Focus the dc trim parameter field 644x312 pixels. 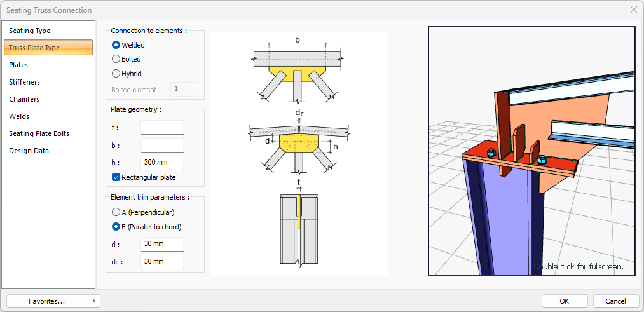(162, 262)
